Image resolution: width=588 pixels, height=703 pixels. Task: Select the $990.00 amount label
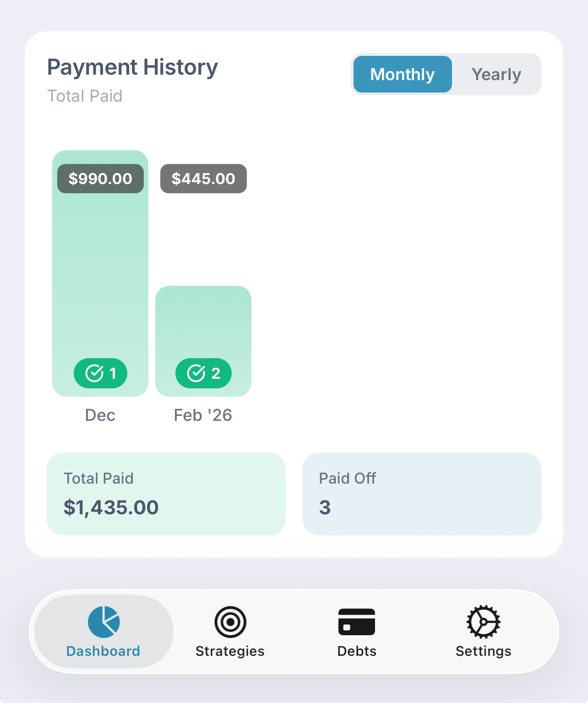pyautogui.click(x=100, y=179)
